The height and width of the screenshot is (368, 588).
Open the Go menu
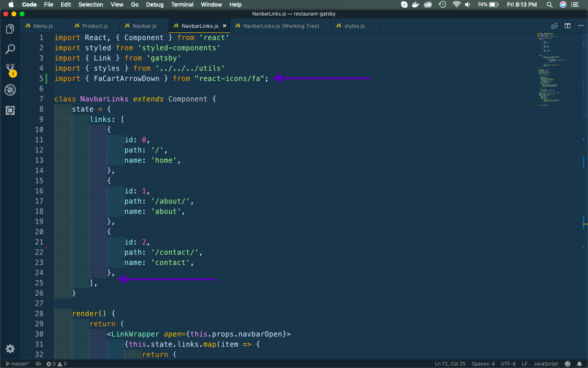135,4
